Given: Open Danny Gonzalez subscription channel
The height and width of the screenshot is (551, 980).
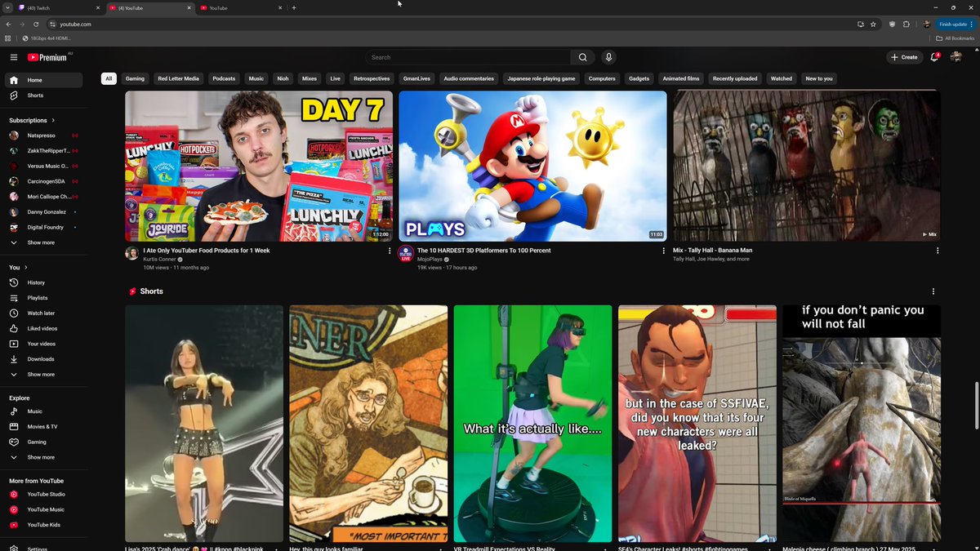Looking at the screenshot, I should [43, 211].
